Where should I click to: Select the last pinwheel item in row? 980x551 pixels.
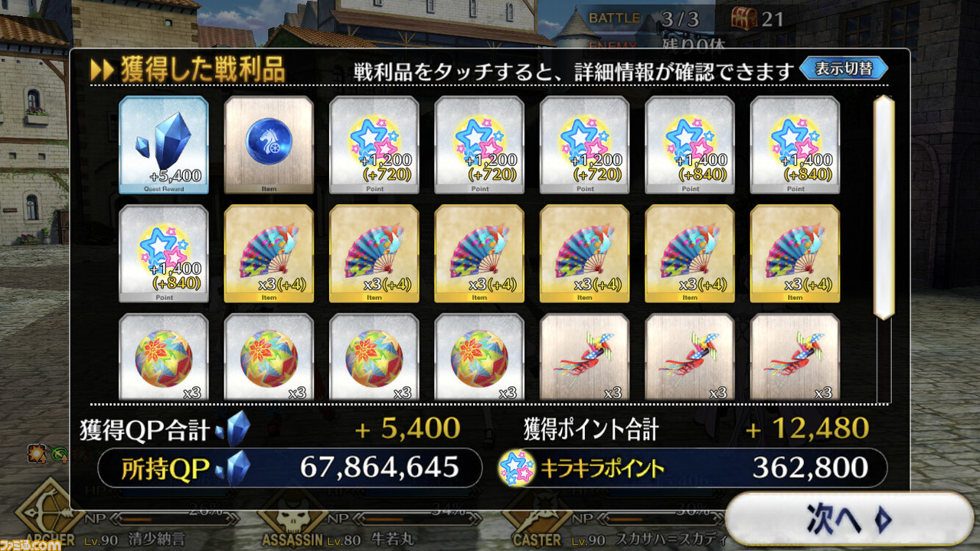(x=795, y=357)
